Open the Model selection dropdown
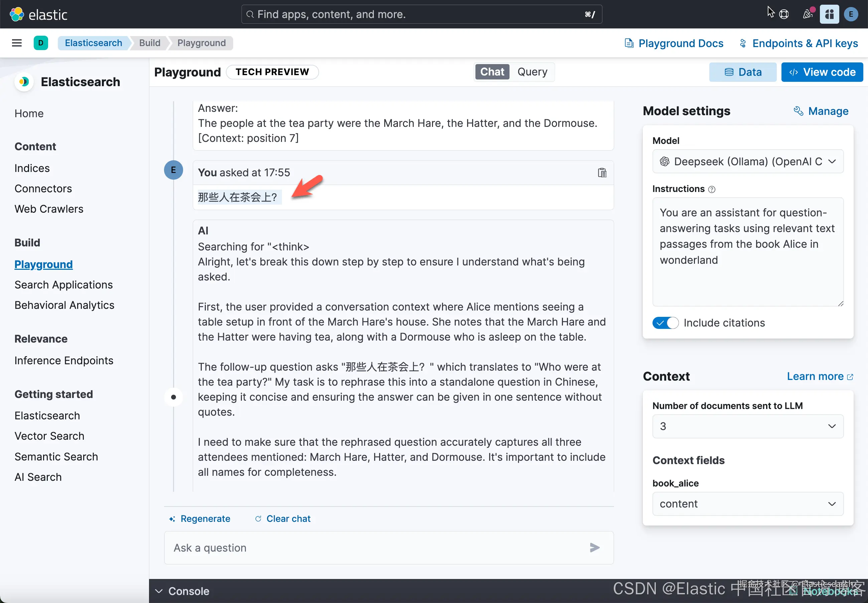The image size is (868, 603). [x=747, y=162]
